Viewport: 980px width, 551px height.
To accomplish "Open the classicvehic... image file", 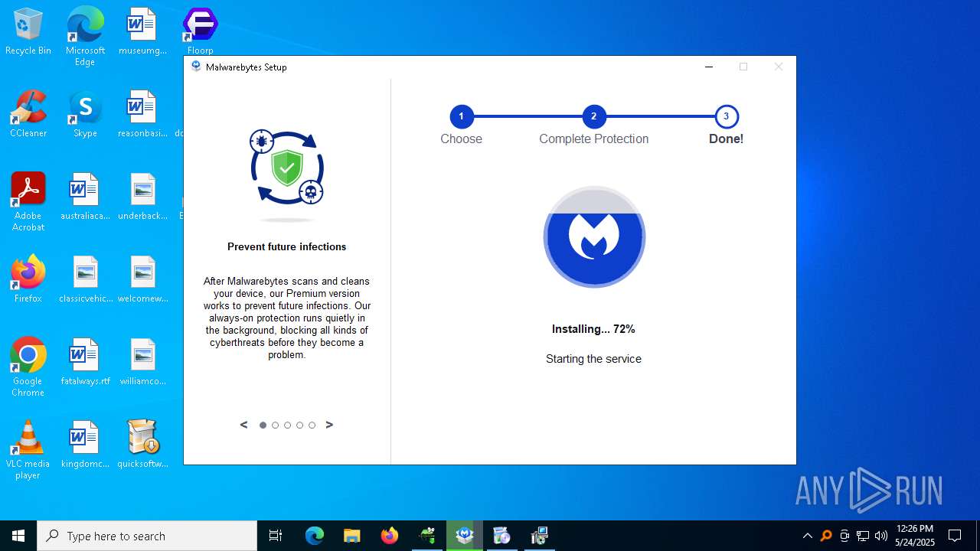I will [x=85, y=279].
